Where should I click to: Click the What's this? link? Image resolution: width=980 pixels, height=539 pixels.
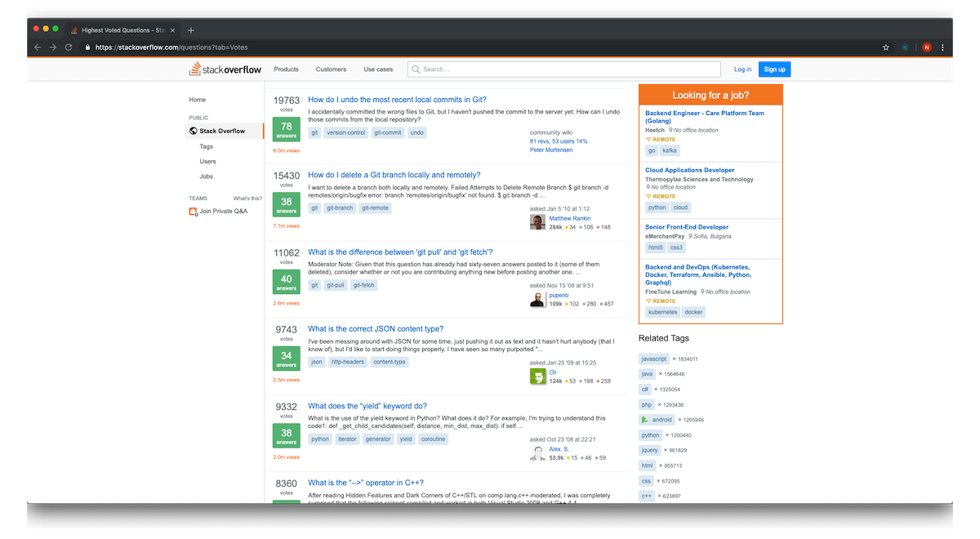pyautogui.click(x=247, y=198)
